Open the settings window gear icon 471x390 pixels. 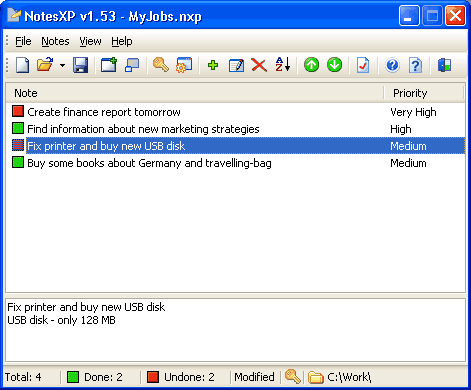184,65
